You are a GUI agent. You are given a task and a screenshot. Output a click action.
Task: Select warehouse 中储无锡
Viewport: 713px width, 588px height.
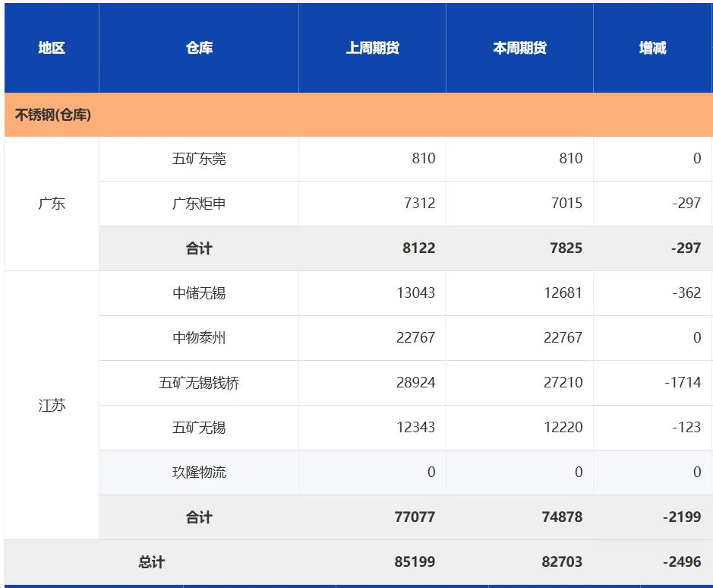click(199, 293)
